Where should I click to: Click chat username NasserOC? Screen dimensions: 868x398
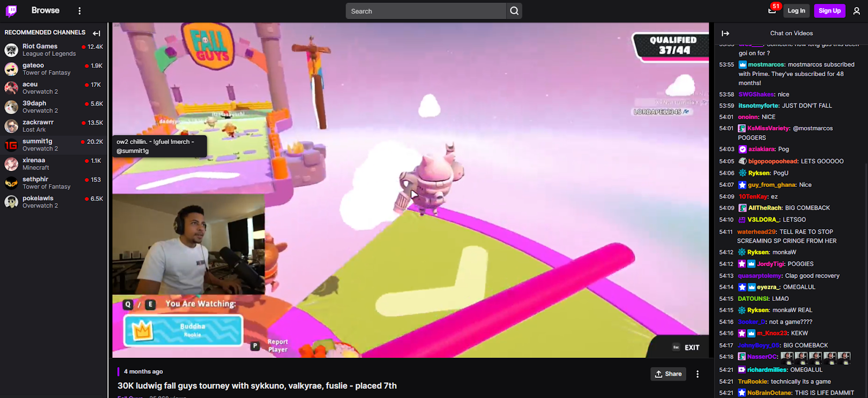pos(762,357)
